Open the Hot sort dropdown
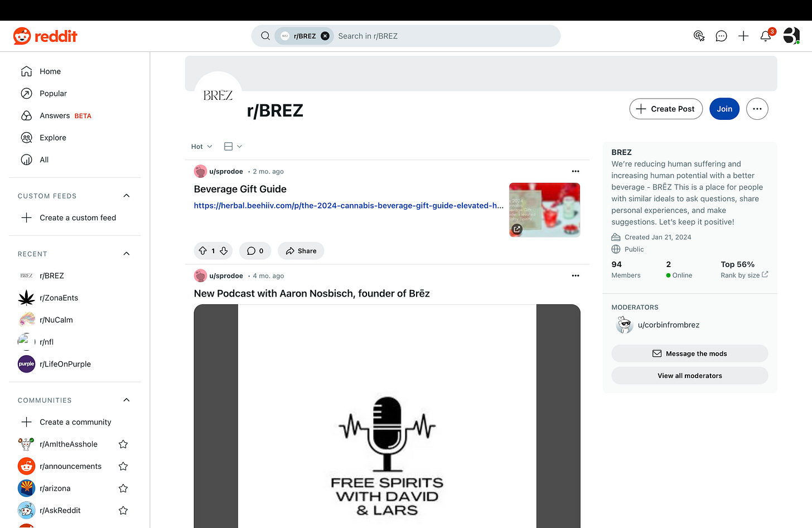Screen dimensions: 812x528 pos(201,147)
